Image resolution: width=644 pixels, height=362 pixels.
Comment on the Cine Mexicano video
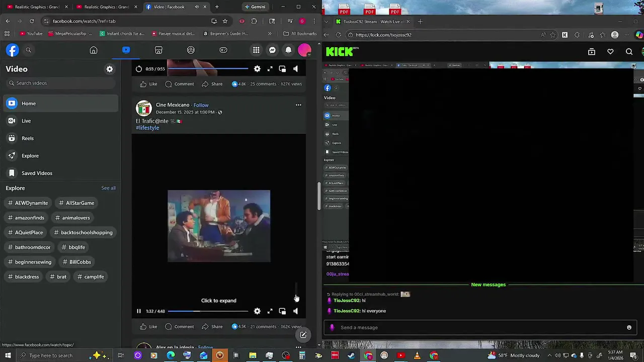[x=180, y=327]
